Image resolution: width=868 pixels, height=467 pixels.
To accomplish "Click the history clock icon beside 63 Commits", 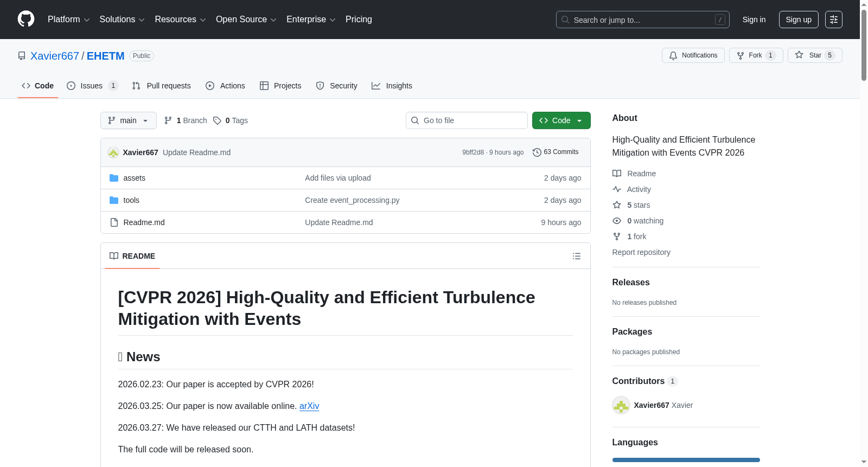I will pos(537,152).
